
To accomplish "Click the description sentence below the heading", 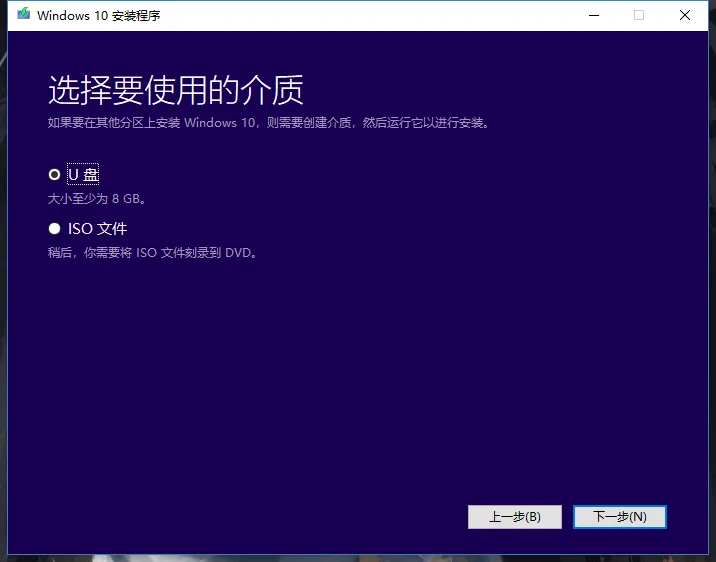I will [268, 123].
